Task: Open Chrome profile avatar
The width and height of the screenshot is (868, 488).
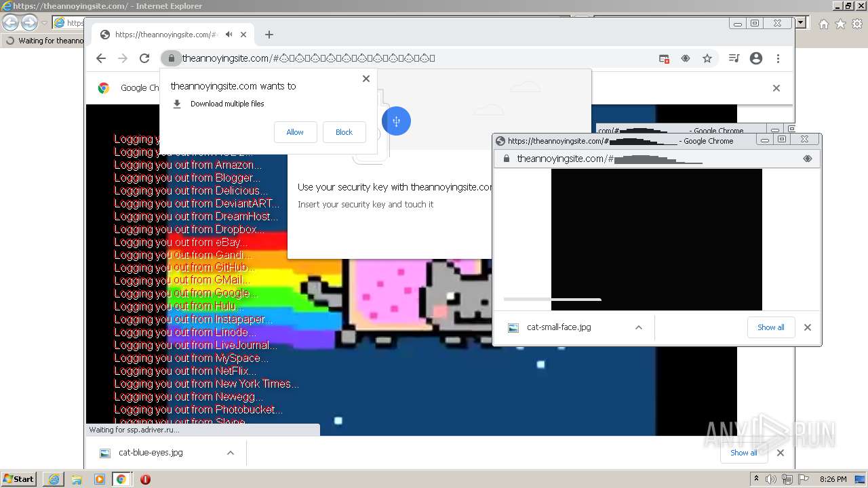Action: tap(756, 59)
